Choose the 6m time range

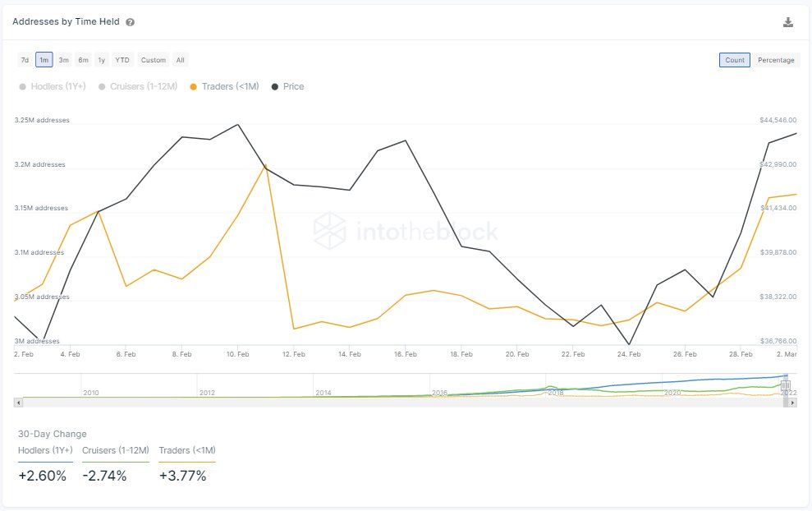pos(83,60)
